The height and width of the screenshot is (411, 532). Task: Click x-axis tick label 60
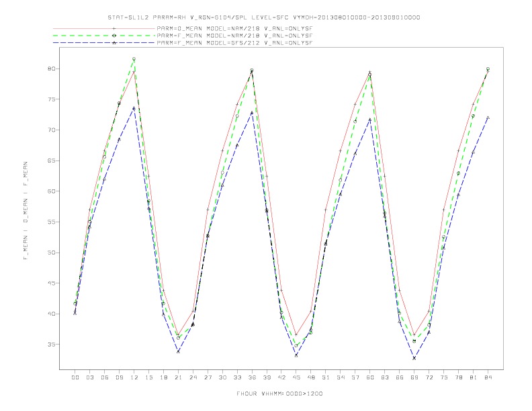(x=370, y=377)
